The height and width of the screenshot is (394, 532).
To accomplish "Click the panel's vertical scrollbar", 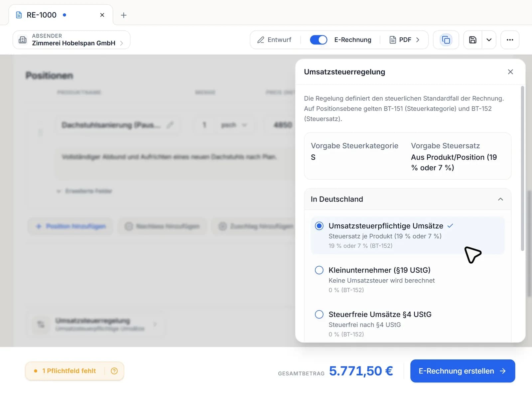I will click(522, 168).
